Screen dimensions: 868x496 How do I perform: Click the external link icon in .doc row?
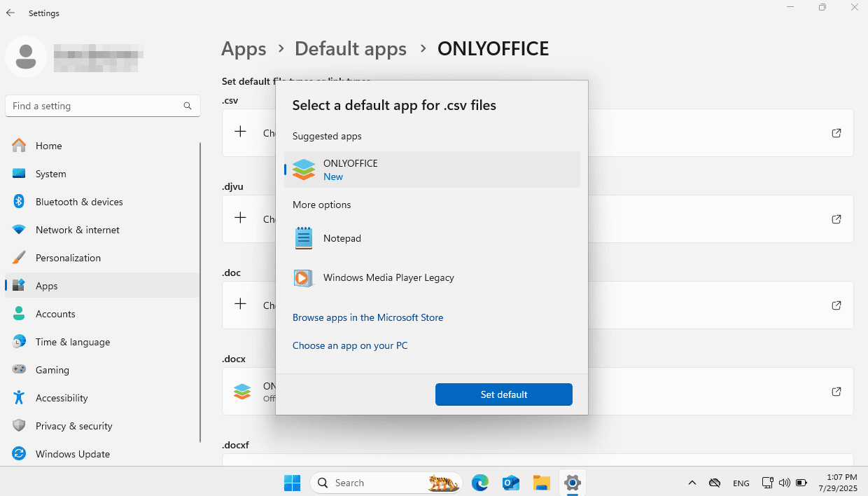(x=836, y=305)
